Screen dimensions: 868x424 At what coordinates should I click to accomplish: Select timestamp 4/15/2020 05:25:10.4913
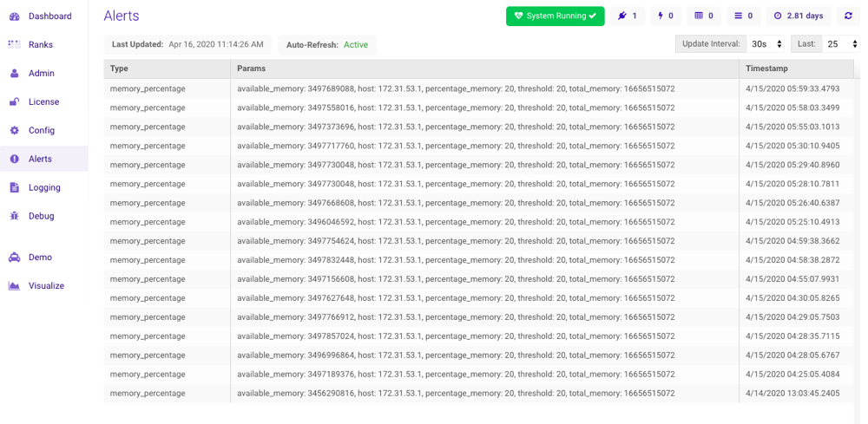tap(792, 222)
